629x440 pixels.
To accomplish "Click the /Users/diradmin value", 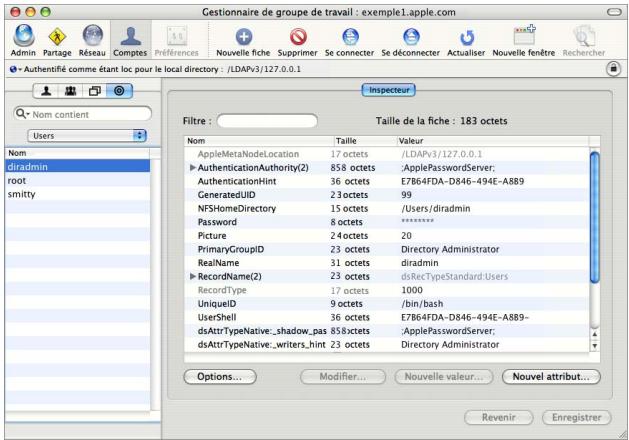I will click(x=436, y=209).
